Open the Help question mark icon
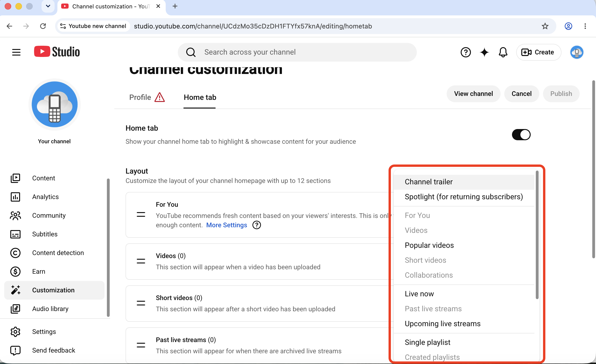596x364 pixels. coord(466,52)
